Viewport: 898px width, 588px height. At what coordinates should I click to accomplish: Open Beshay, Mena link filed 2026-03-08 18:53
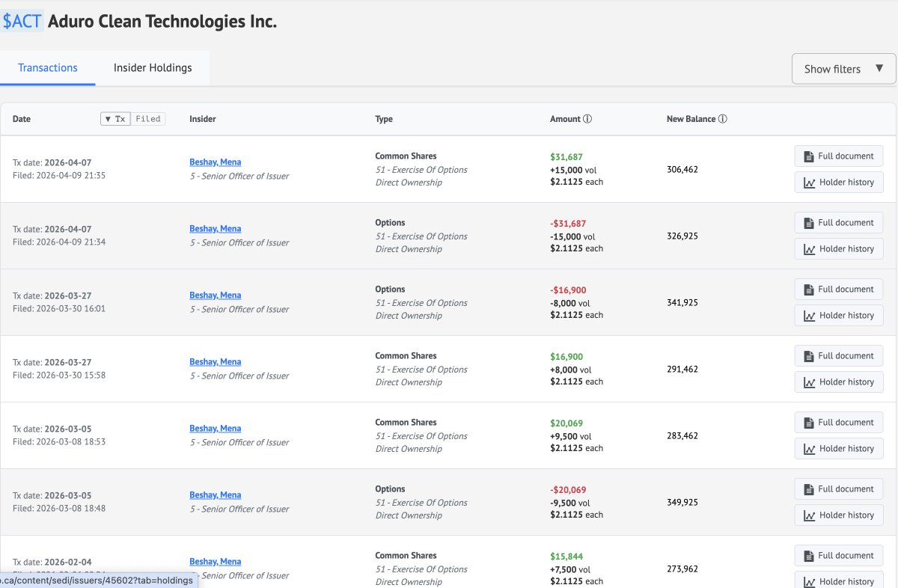pos(215,429)
